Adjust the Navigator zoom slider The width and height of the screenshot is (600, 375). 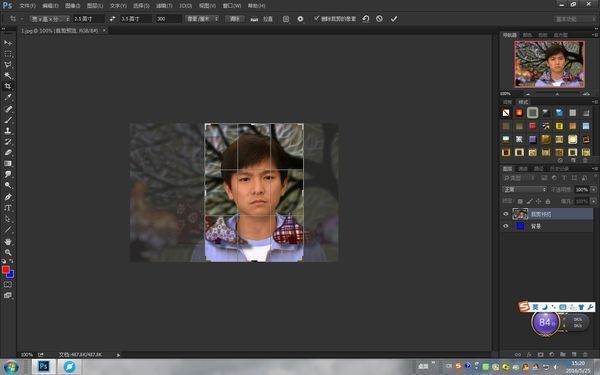(557, 94)
